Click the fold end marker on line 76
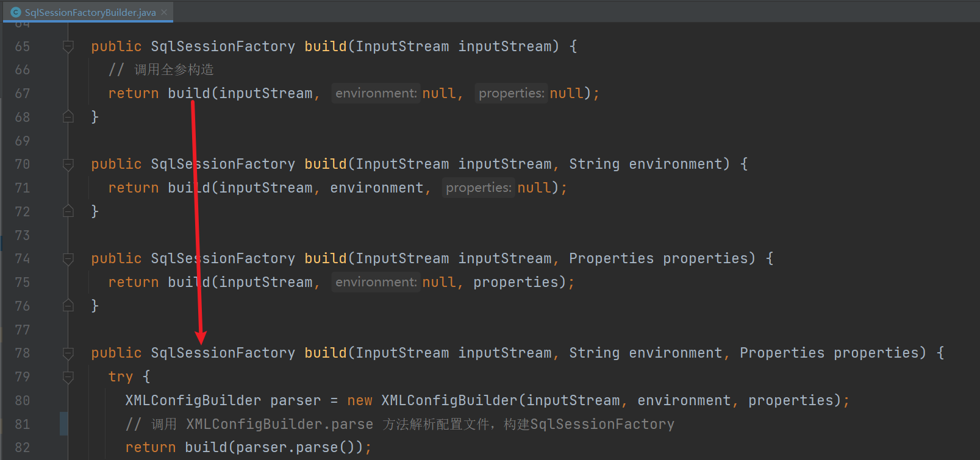 click(x=68, y=306)
